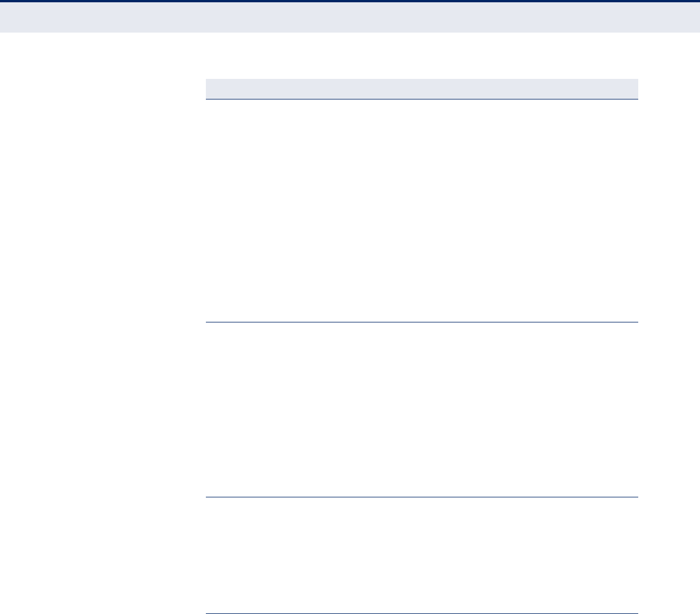Screen dimensions: 700x614
Task: Click the right end of the table header
Action: coord(631,89)
